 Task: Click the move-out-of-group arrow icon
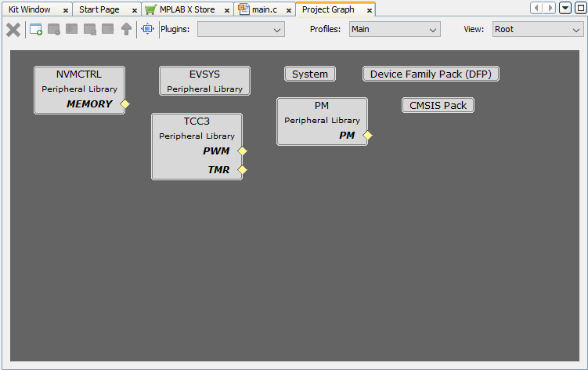[x=108, y=29]
